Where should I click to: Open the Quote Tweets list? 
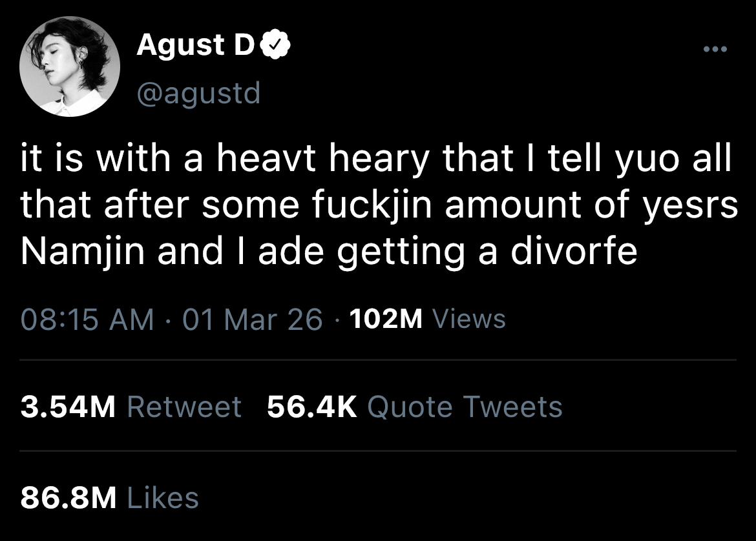pyautogui.click(x=465, y=407)
